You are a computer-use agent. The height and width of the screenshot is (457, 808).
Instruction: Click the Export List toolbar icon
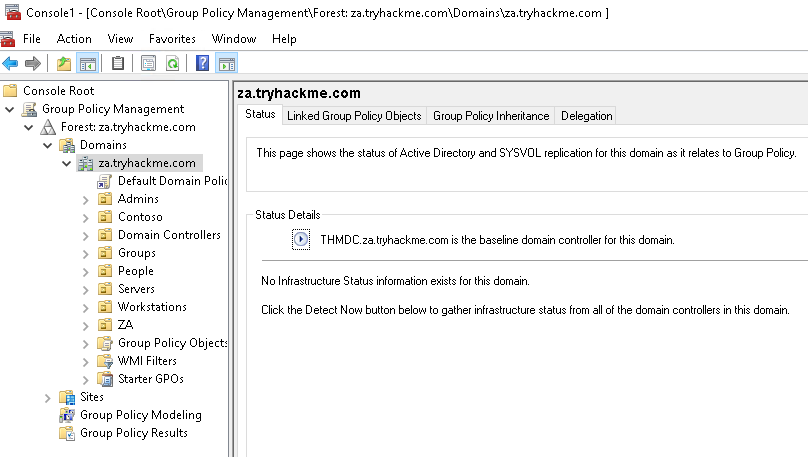point(148,64)
